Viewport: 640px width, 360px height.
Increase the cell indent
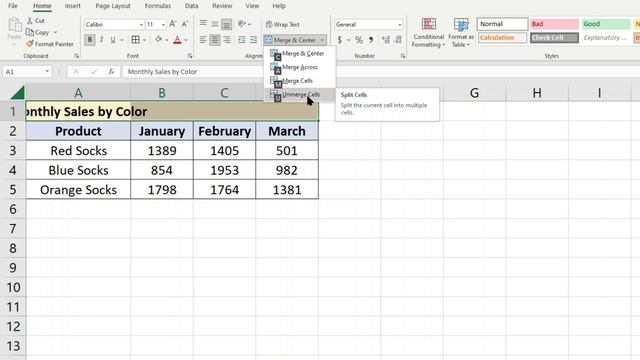[x=253, y=40]
